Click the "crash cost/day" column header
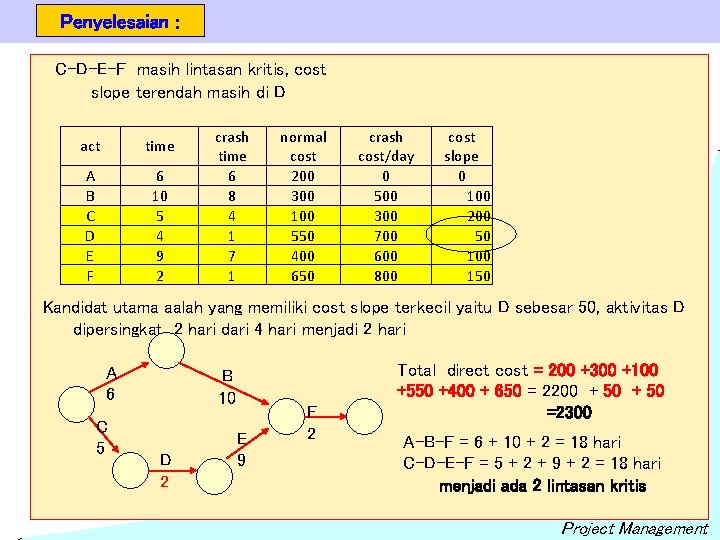The height and width of the screenshot is (540, 720). [x=386, y=146]
